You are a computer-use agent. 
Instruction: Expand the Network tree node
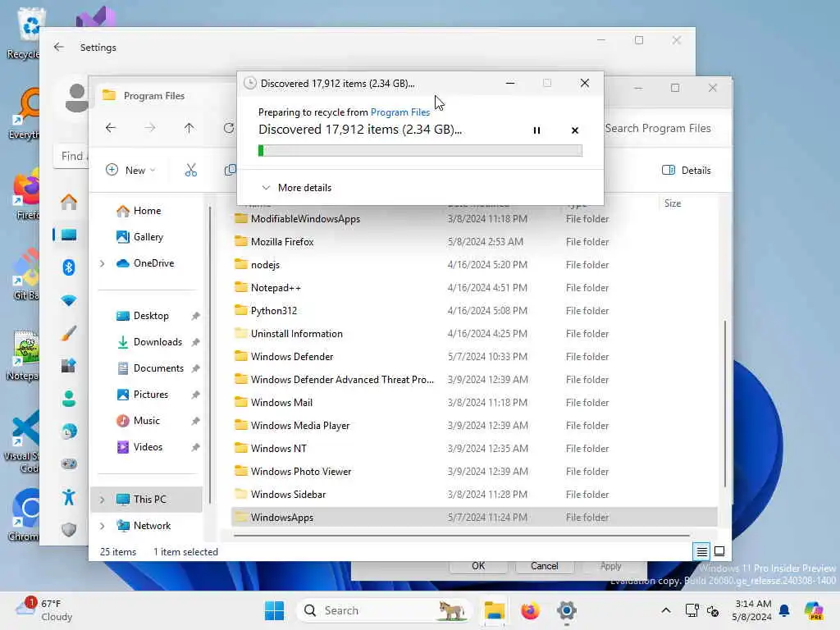(102, 526)
